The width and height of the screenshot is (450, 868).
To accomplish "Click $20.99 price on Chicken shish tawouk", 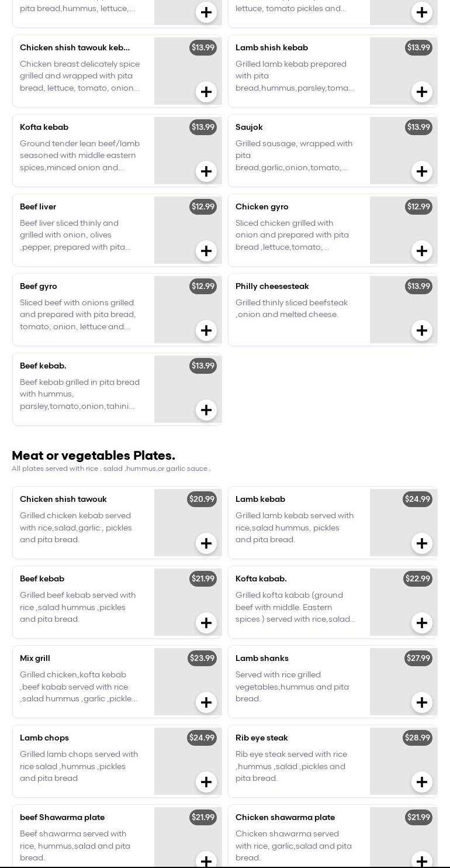I will pos(202,499).
